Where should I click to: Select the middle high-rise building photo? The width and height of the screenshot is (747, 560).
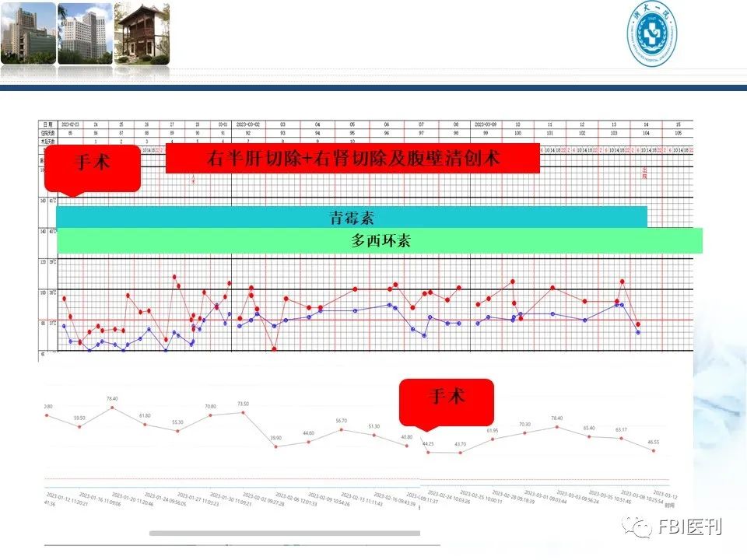coord(85,33)
